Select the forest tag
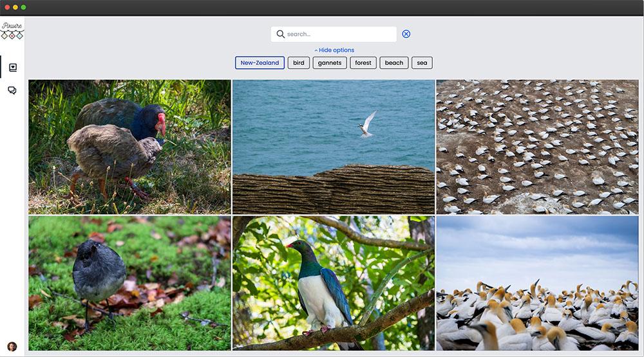644x357 pixels. (x=363, y=63)
